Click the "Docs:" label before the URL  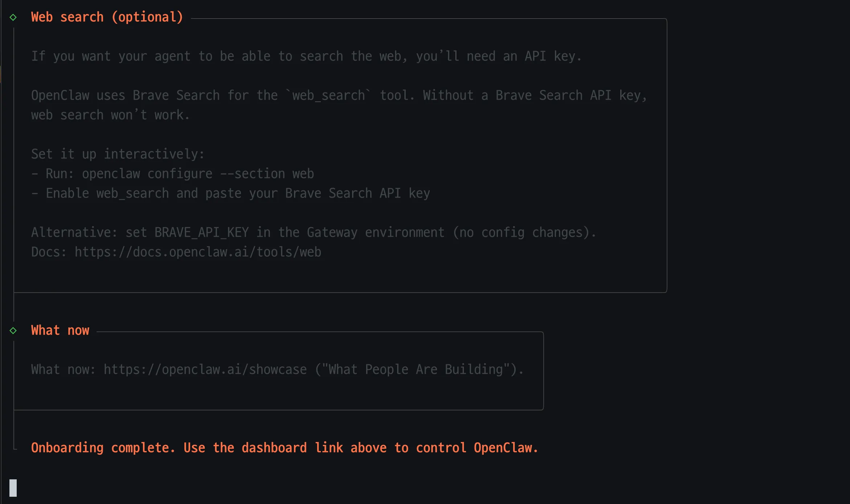coord(49,252)
